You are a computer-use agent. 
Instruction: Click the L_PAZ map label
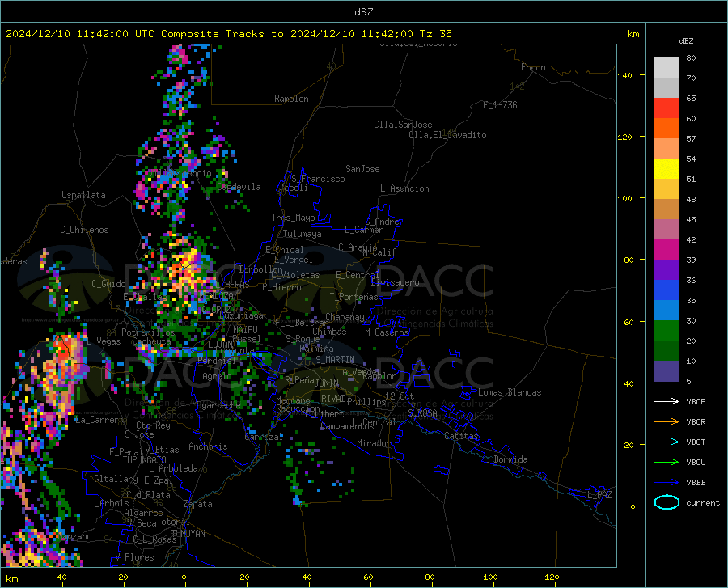pos(599,495)
